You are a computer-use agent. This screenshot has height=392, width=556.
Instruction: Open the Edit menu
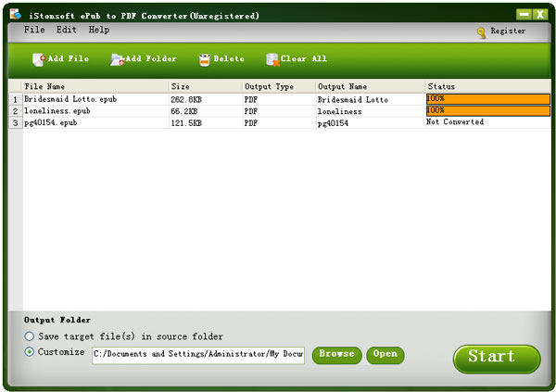[x=67, y=31]
